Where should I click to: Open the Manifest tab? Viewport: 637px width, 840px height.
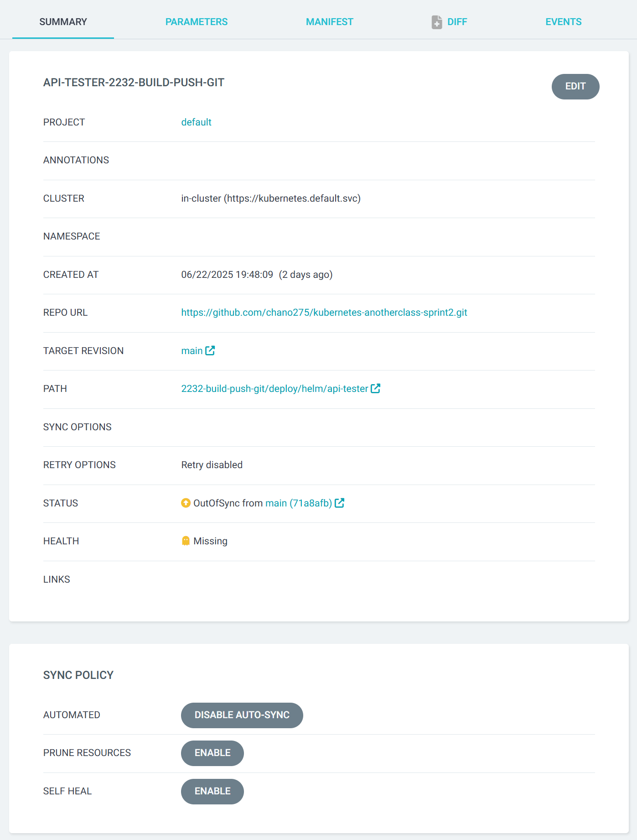[329, 22]
